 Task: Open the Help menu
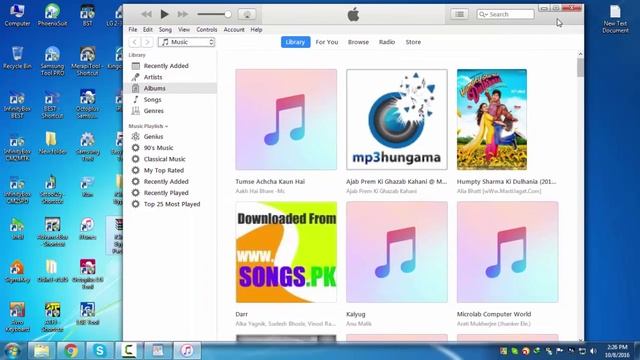tap(256, 30)
